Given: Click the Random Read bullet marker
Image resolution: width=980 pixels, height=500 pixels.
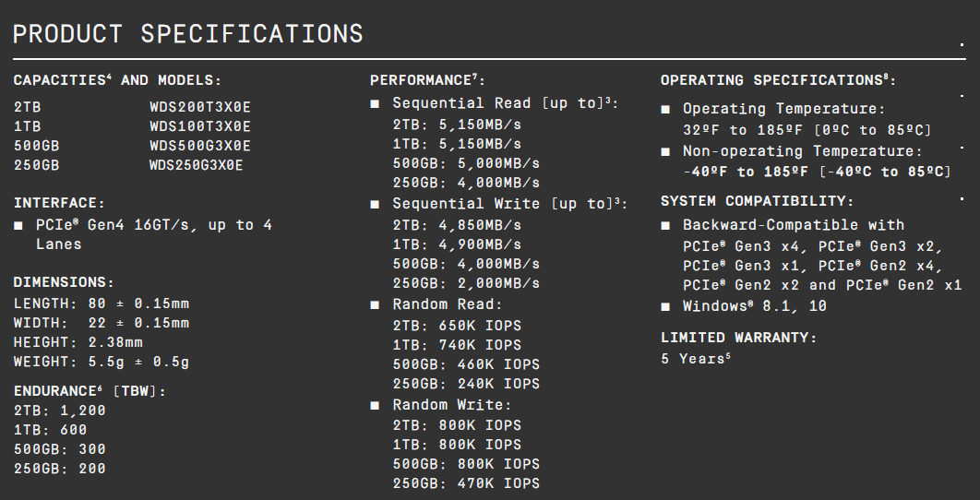Looking at the screenshot, I should click(375, 305).
